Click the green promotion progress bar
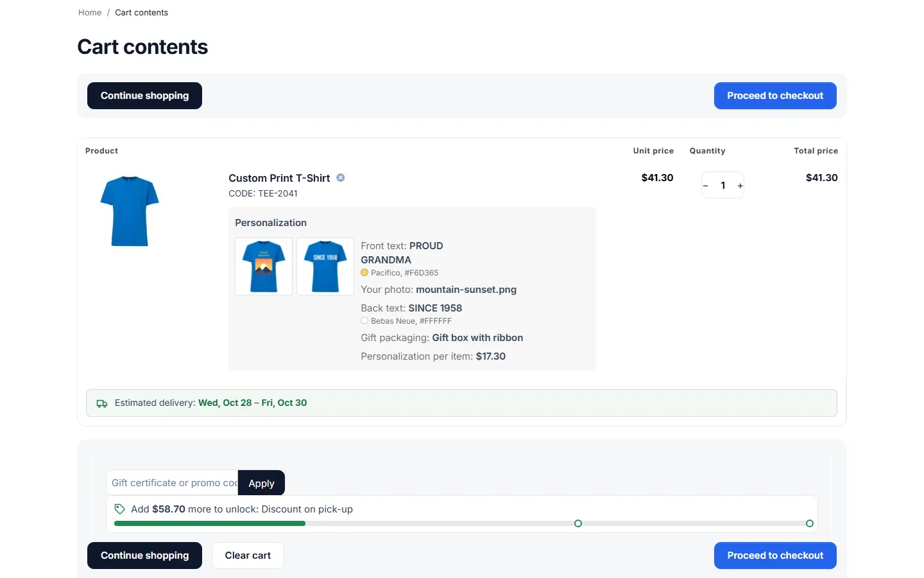Viewport: 924px width, 578px height. click(210, 523)
